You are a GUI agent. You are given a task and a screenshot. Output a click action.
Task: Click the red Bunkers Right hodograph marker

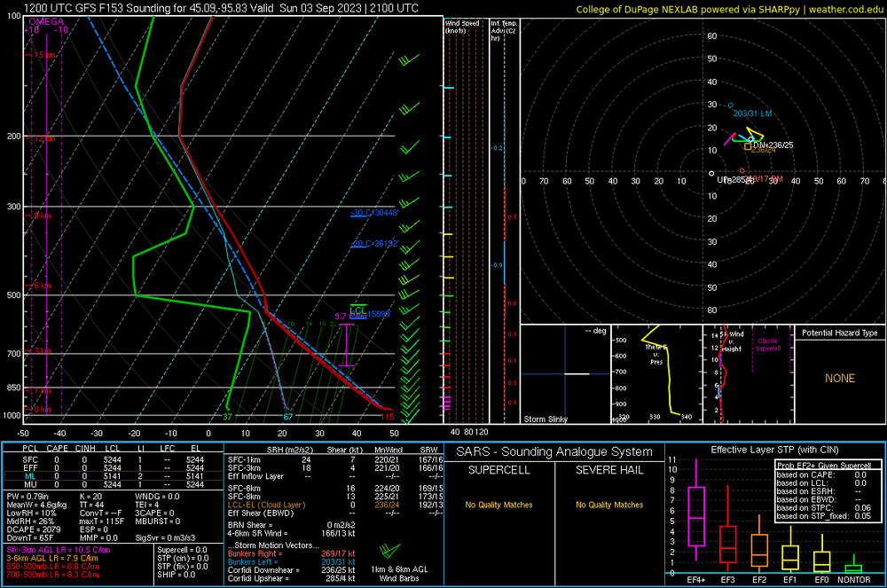742,170
